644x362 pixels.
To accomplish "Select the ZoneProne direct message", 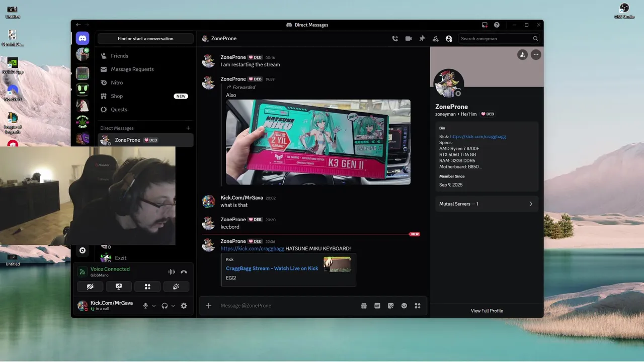I will coord(145,140).
